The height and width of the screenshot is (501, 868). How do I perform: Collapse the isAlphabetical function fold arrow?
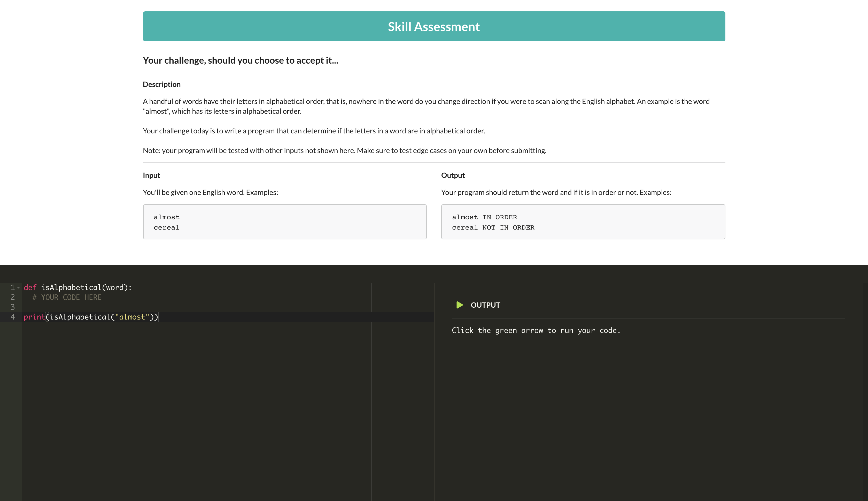pos(18,288)
